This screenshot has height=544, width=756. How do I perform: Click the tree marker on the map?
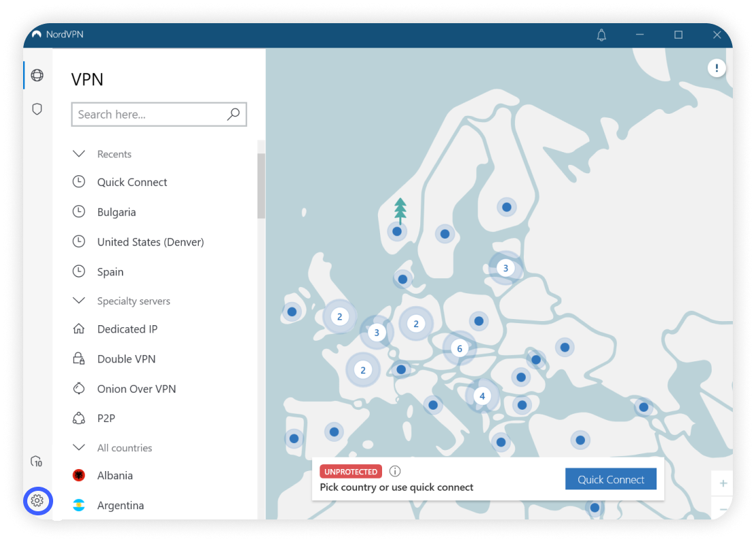point(400,209)
